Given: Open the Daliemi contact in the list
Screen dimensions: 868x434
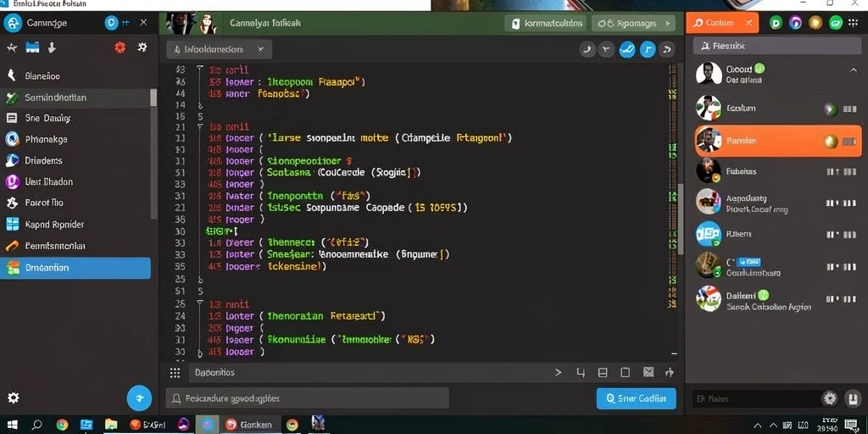Looking at the screenshot, I should click(778, 299).
